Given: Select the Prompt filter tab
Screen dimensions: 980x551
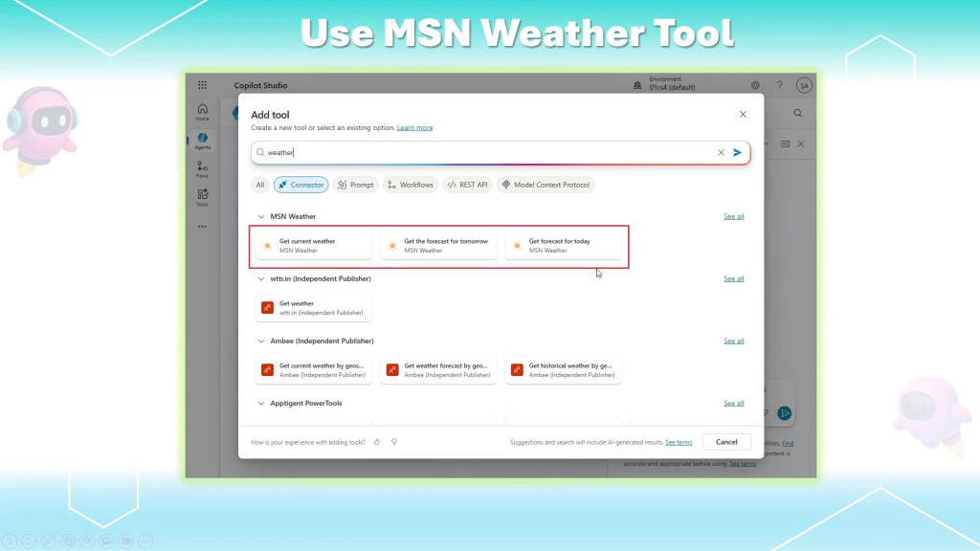Looking at the screenshot, I should pyautogui.click(x=356, y=185).
